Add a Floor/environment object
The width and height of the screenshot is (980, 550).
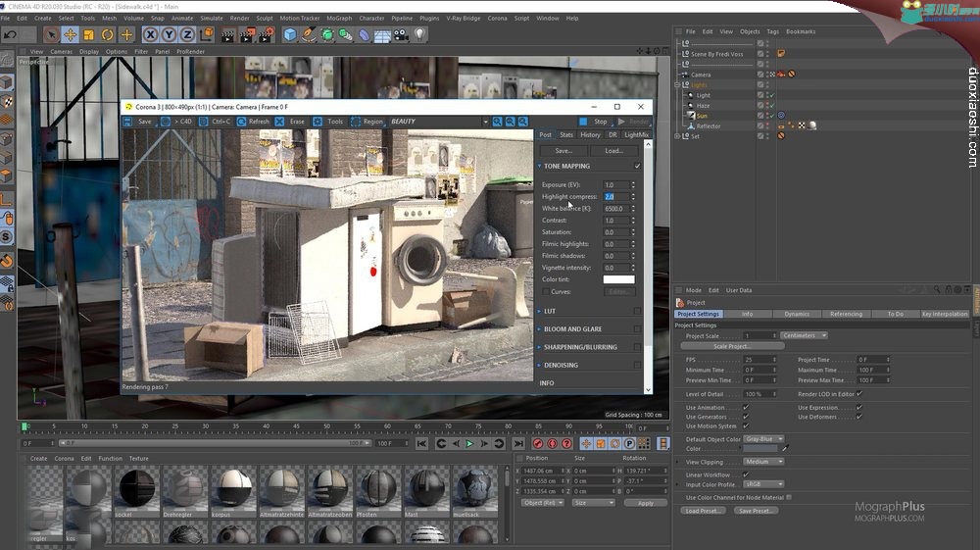(x=382, y=35)
